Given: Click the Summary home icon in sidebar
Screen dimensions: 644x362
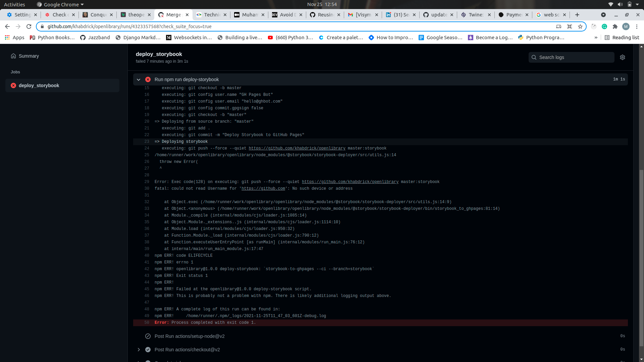Looking at the screenshot, I should point(13,56).
